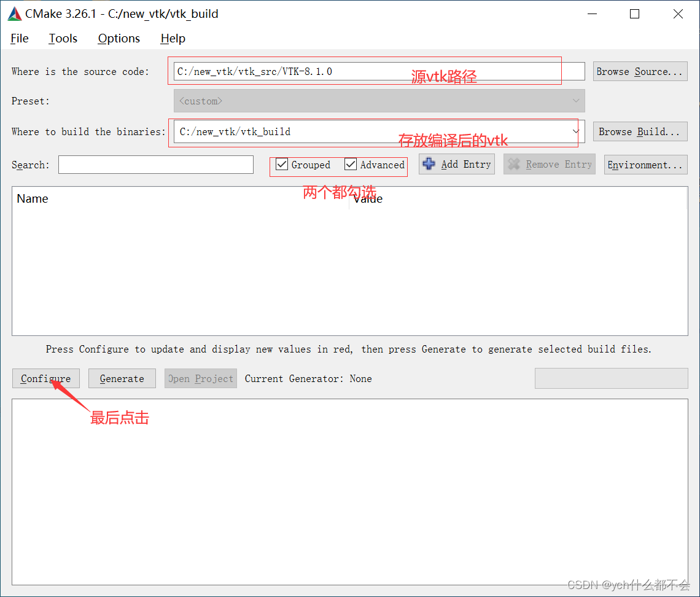
Task: Toggle Grouped variable display on
Action: coord(281,165)
